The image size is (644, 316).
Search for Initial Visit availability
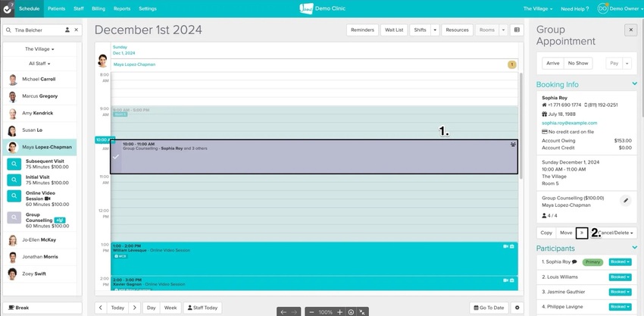[14, 180]
